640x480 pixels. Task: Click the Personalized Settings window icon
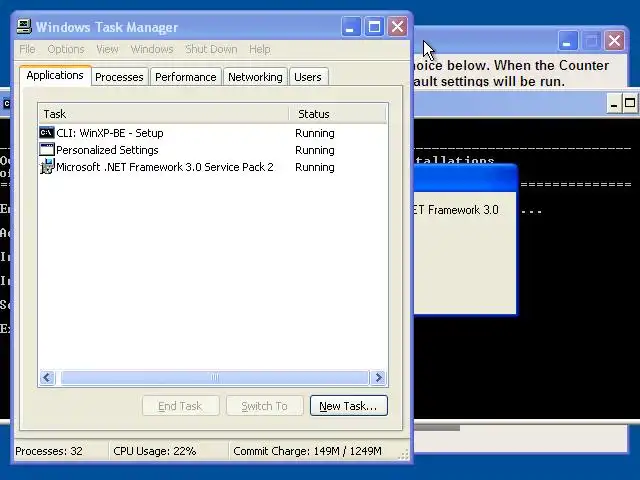47,149
